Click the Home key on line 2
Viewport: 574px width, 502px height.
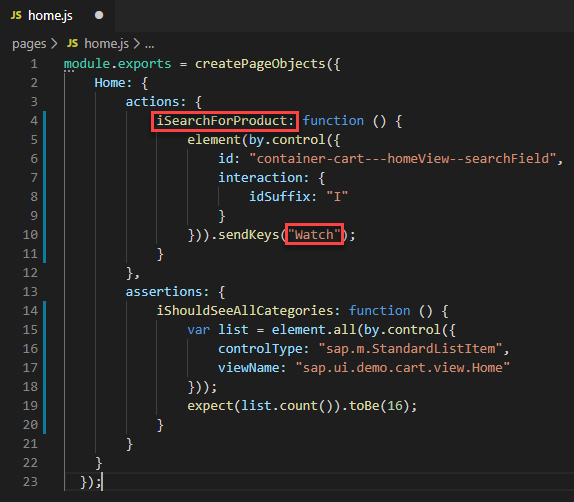(x=109, y=83)
